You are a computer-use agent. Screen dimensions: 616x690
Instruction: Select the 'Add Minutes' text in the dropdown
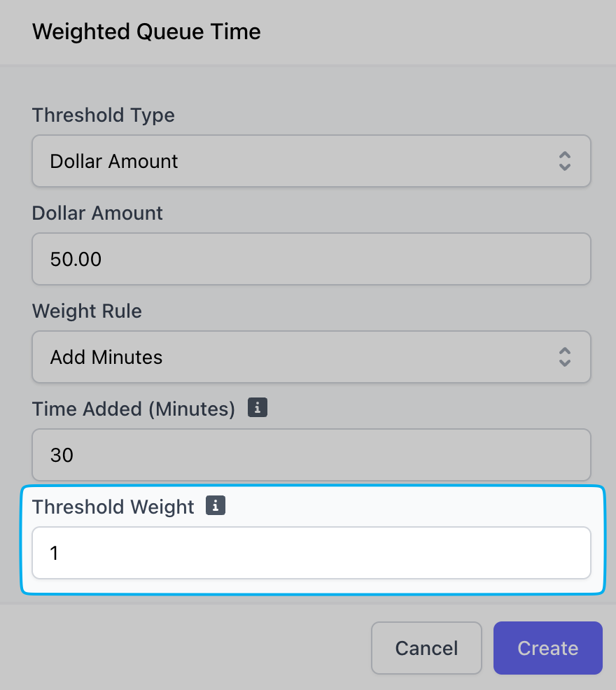[x=106, y=357]
